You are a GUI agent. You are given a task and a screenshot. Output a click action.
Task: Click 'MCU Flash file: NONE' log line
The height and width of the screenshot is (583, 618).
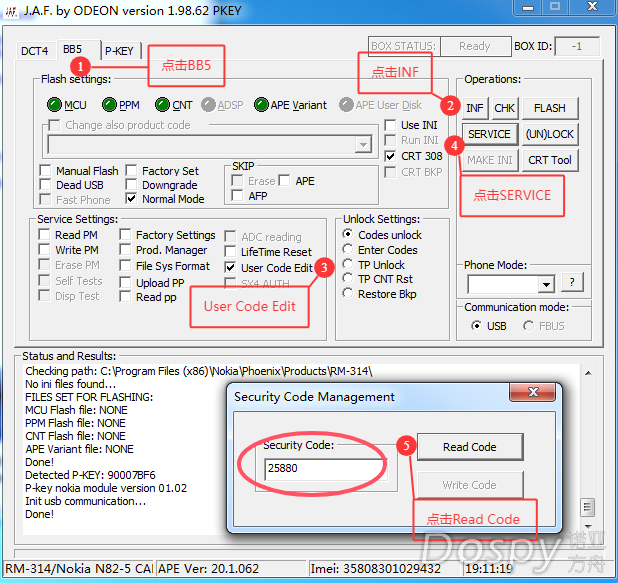click(x=76, y=410)
